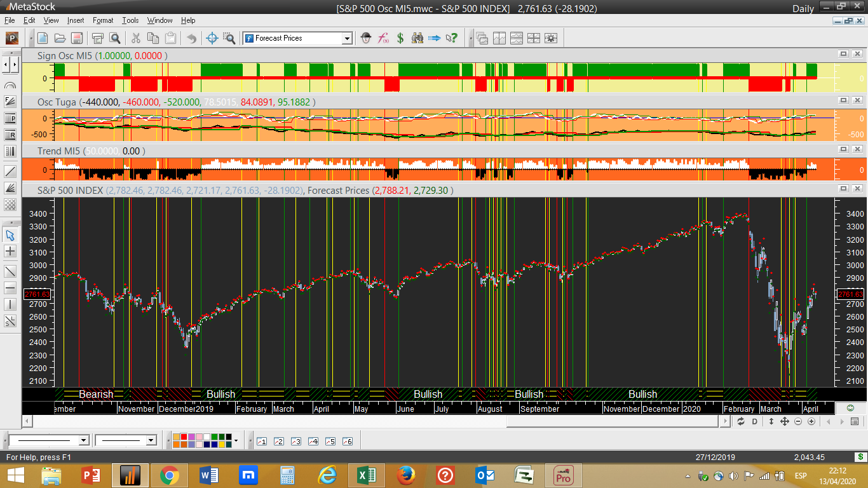Open the first line style dropdown

pyautogui.click(x=83, y=440)
